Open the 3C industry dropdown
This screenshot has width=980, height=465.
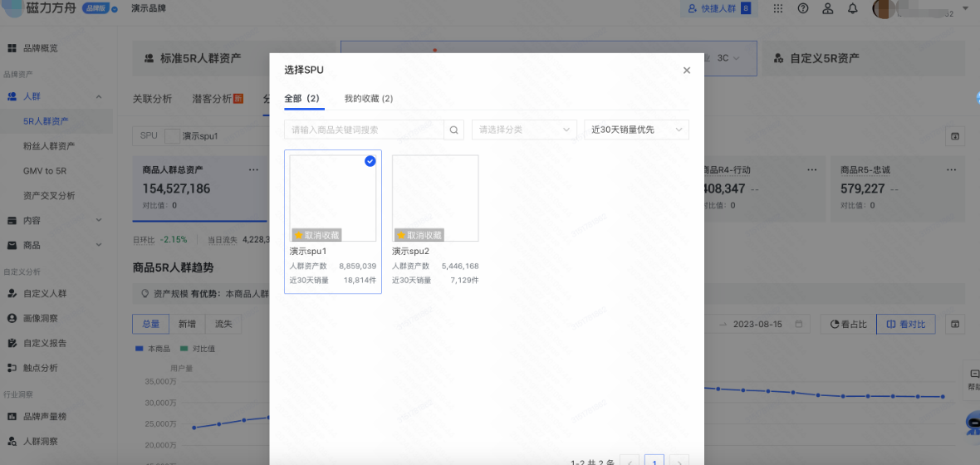pos(728,58)
